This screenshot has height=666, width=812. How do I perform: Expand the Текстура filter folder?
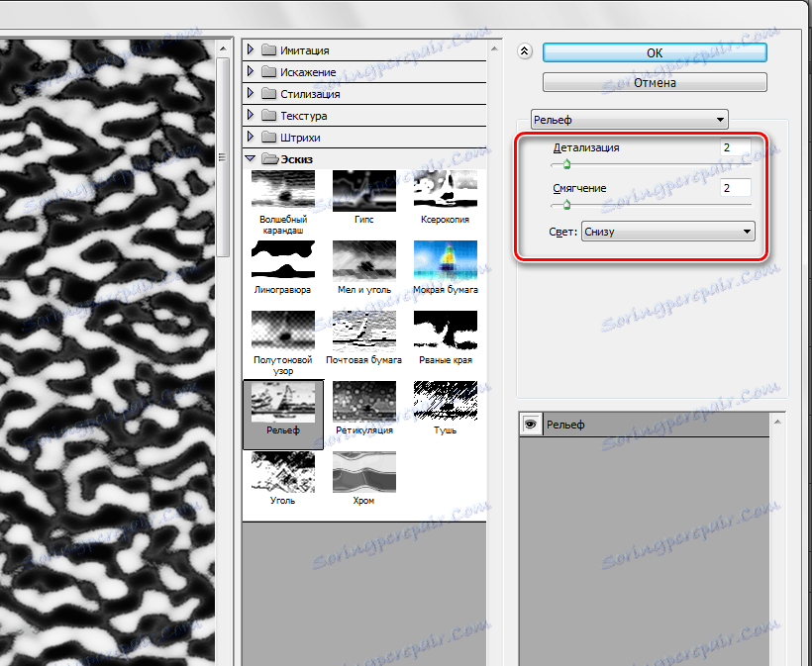pos(251,115)
